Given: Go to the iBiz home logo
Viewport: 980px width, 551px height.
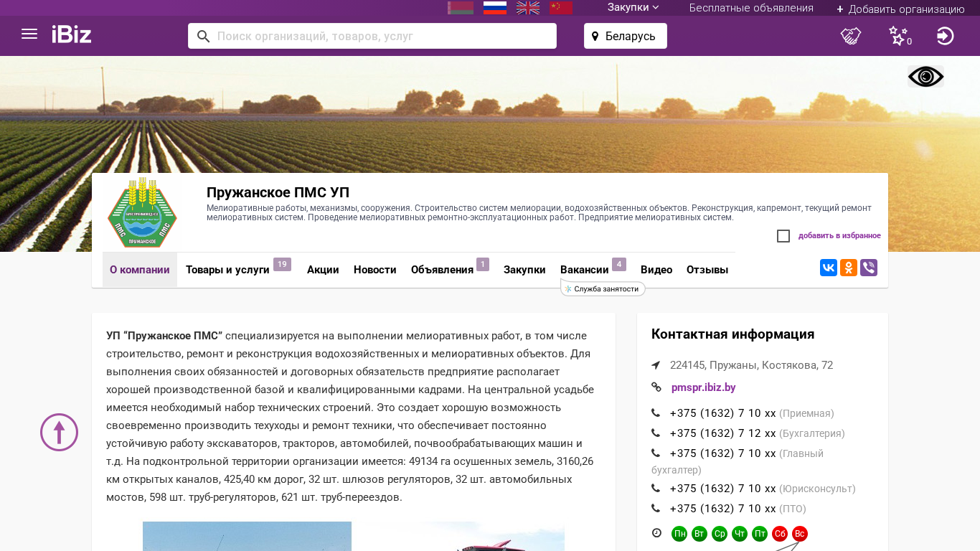Looking at the screenshot, I should pos(72,34).
